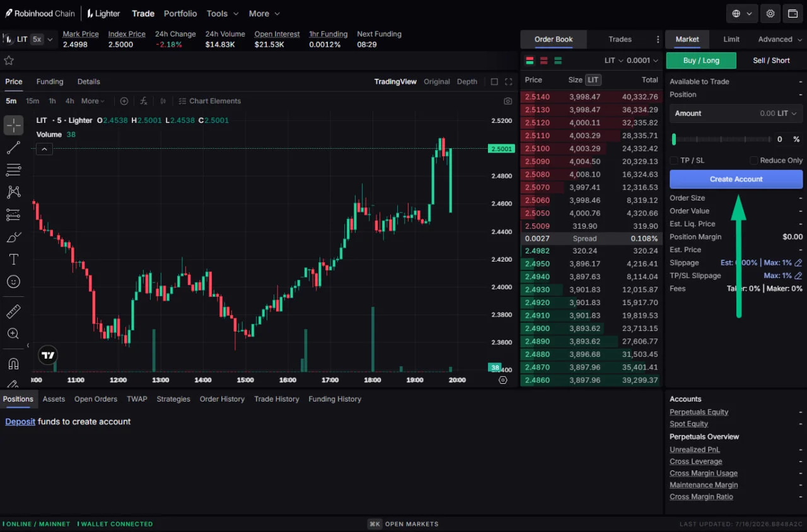Screen dimensions: 807x532
Task: Select the text annotation tool
Action: pos(13,260)
